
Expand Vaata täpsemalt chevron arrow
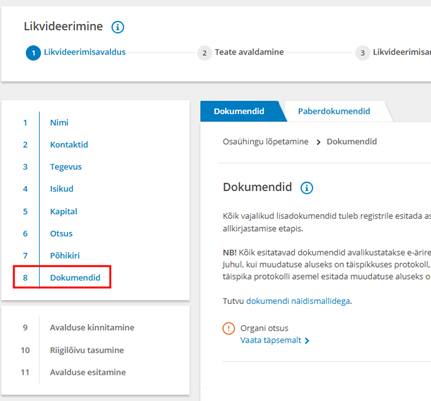coord(307,341)
